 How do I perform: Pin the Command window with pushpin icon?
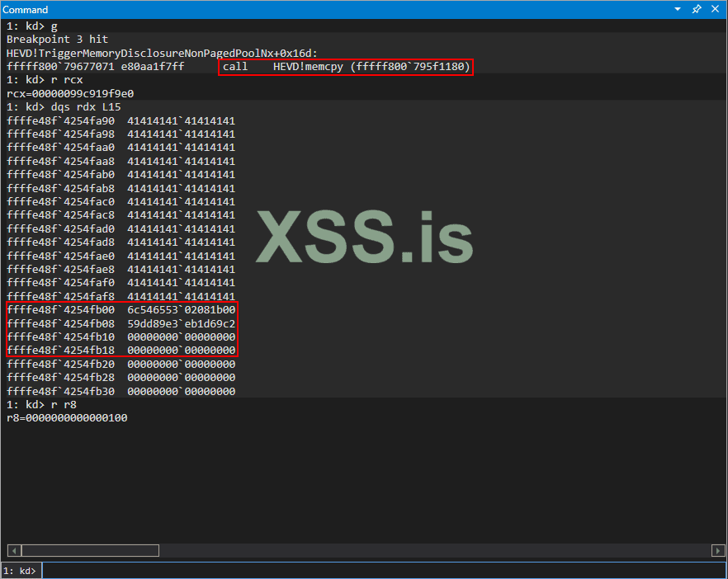(x=697, y=9)
